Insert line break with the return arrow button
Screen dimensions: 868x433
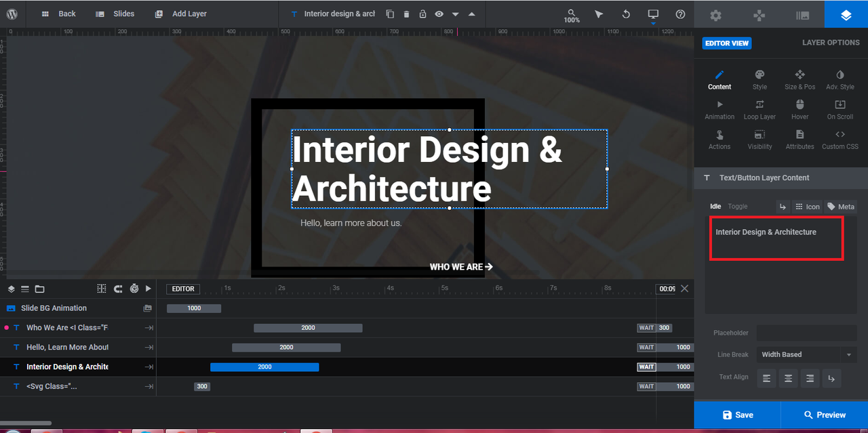783,207
